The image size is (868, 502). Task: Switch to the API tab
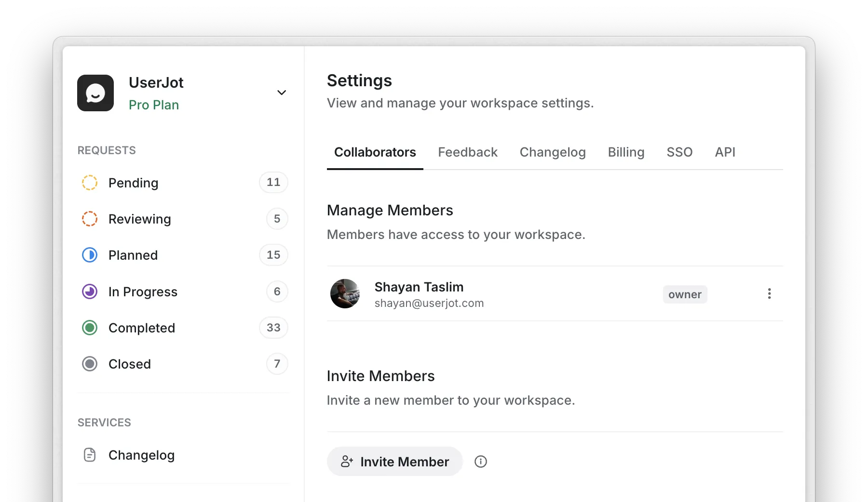coord(725,152)
